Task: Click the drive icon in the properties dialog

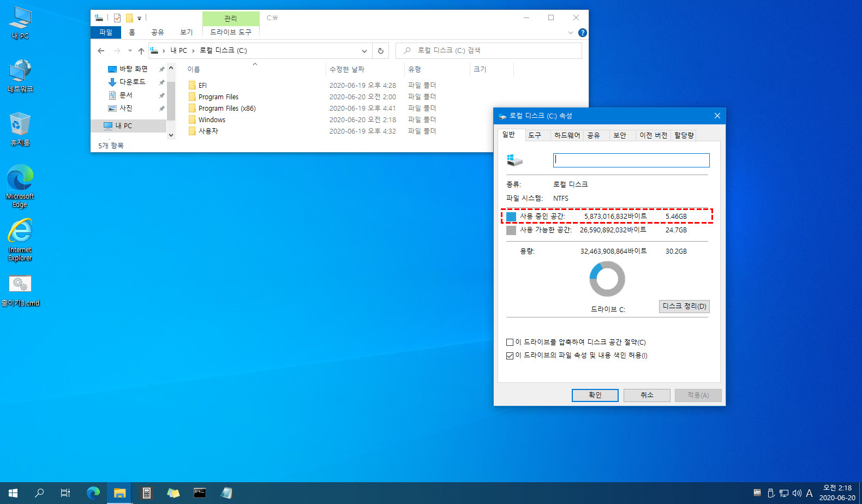Action: pyautogui.click(x=514, y=160)
